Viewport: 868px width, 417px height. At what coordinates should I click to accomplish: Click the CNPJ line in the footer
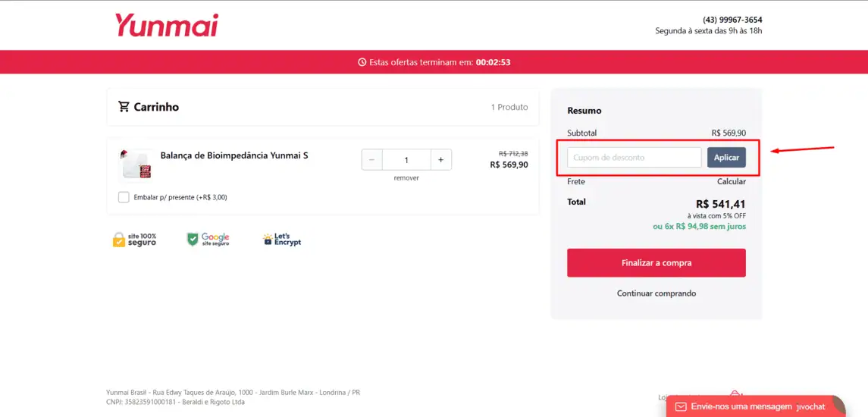coord(175,402)
